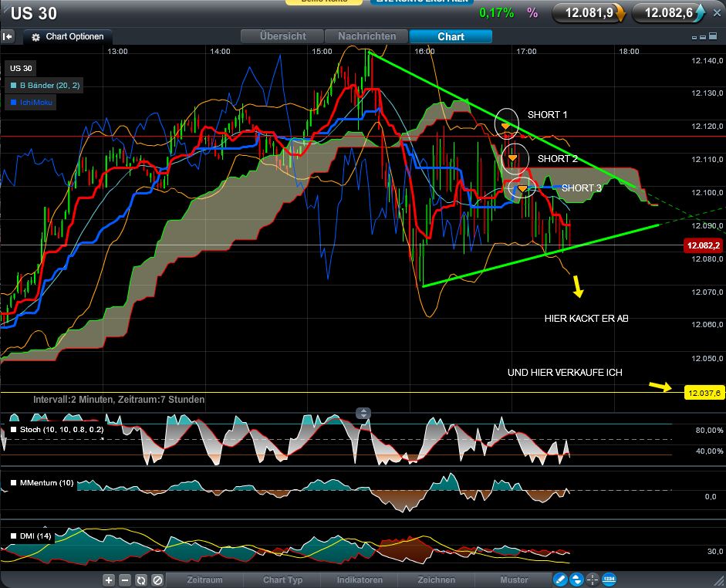
Task: Click the Intervall:2 Minuten info text
Action: (119, 400)
